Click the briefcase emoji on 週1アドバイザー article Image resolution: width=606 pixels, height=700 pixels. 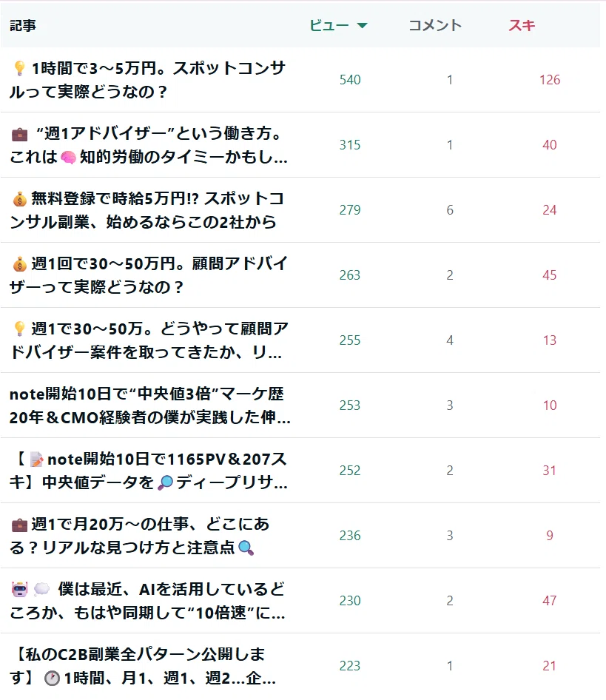coord(19,133)
